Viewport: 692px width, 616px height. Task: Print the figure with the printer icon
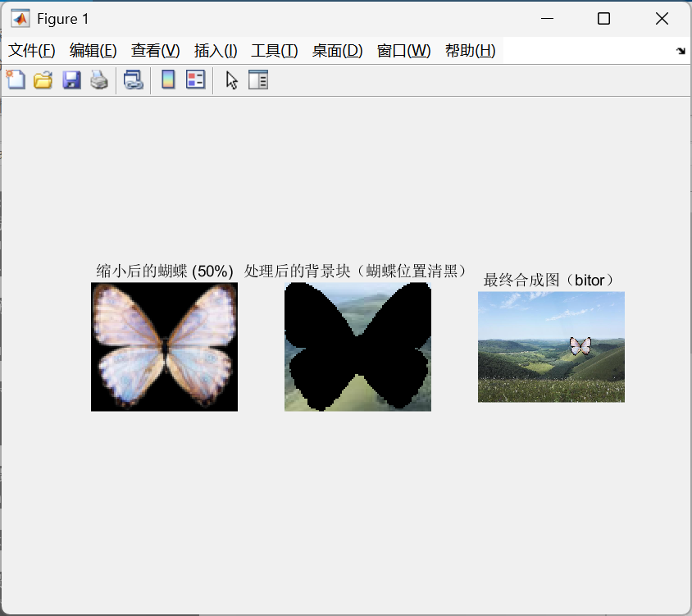click(99, 80)
